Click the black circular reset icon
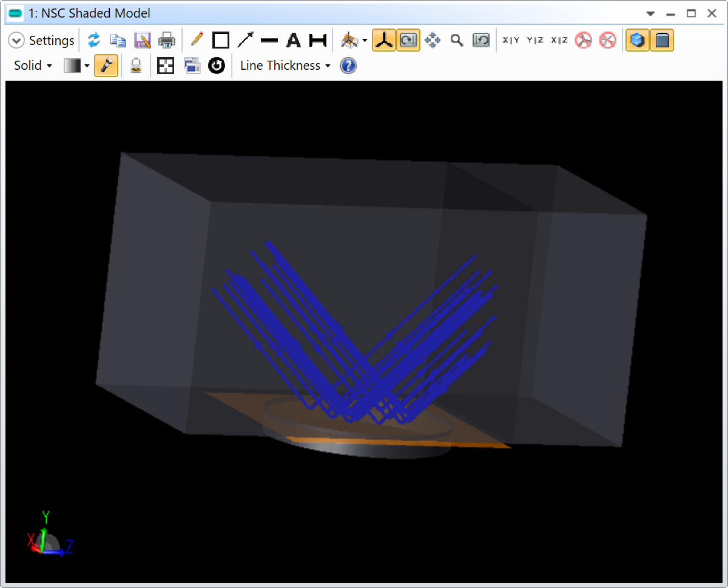 coord(217,66)
